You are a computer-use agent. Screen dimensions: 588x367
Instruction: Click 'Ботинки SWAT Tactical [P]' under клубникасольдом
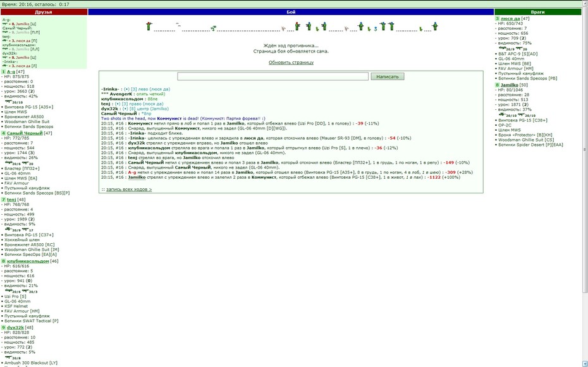point(32,321)
